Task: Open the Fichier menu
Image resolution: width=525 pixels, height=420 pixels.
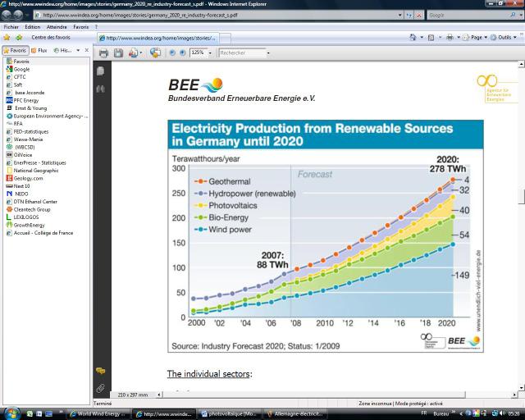Action: click(11, 26)
